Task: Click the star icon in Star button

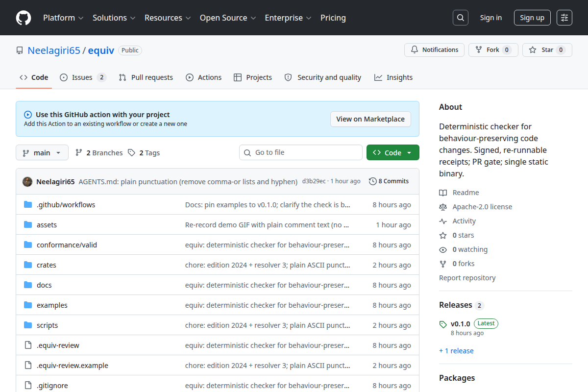Action: coord(533,50)
